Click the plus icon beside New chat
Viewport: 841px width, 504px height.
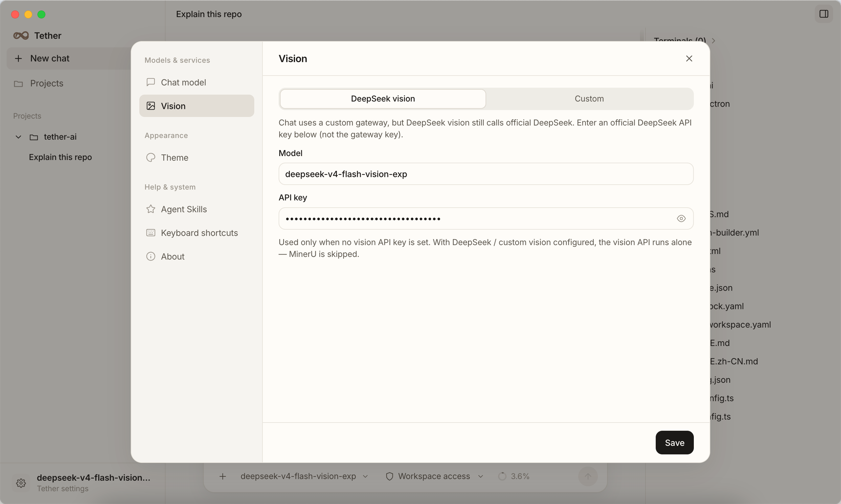tap(18, 58)
